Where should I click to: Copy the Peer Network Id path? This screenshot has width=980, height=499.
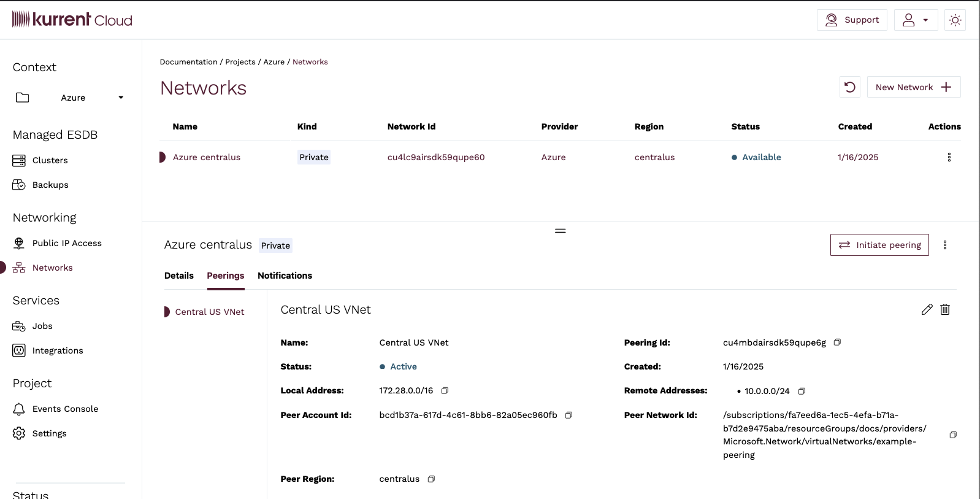[x=953, y=435]
